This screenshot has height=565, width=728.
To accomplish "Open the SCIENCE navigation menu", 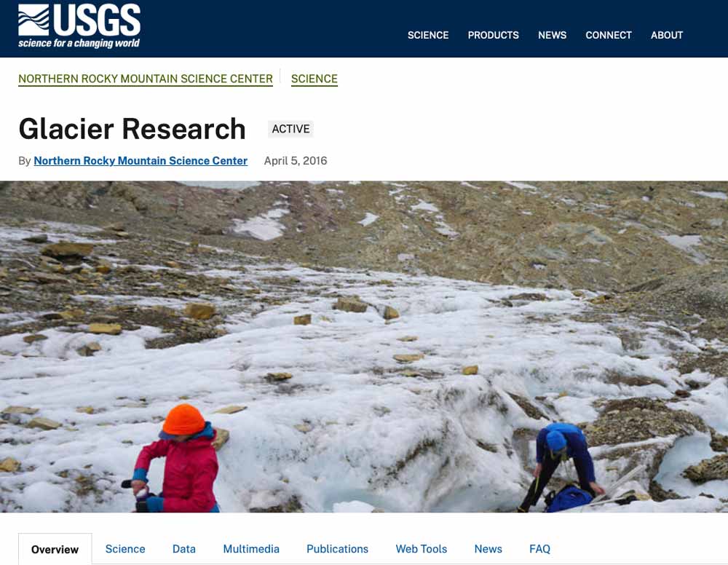I will pos(427,35).
